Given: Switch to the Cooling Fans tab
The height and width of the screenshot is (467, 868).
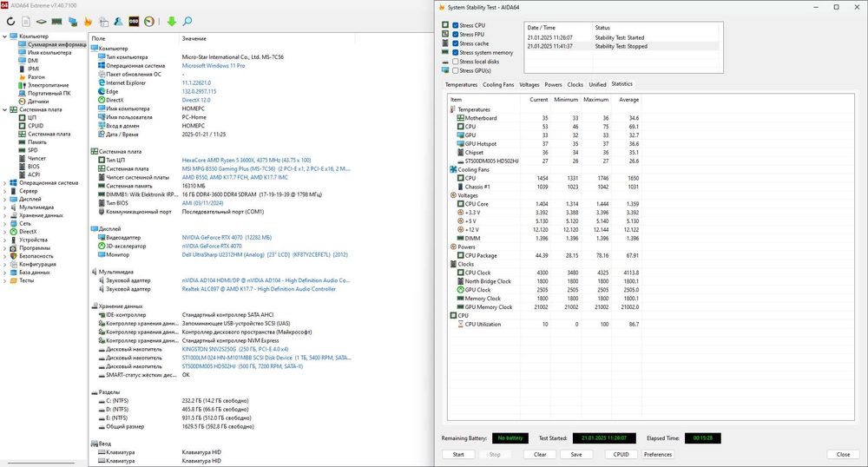Looking at the screenshot, I should tap(498, 85).
